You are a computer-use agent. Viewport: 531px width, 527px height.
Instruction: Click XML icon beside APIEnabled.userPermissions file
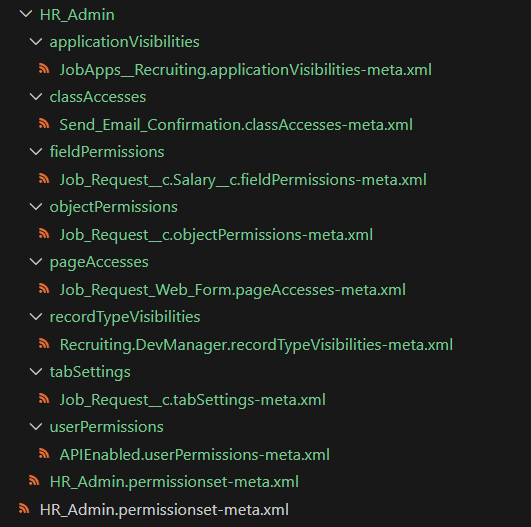click(x=44, y=453)
